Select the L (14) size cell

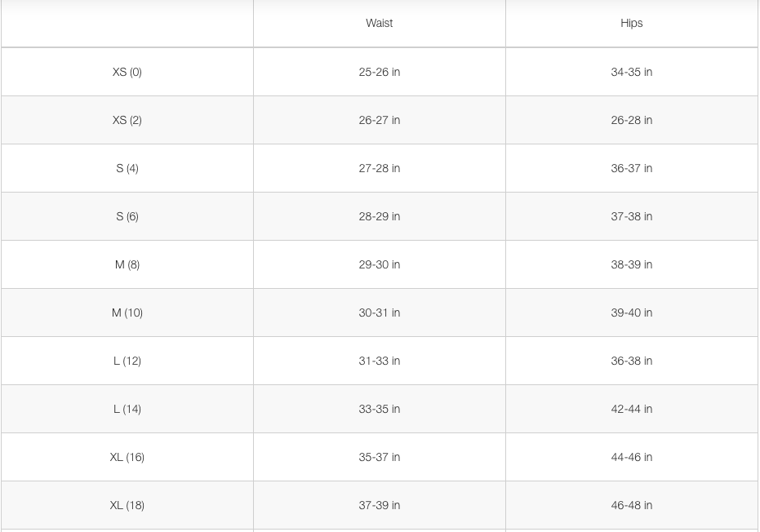tap(127, 409)
